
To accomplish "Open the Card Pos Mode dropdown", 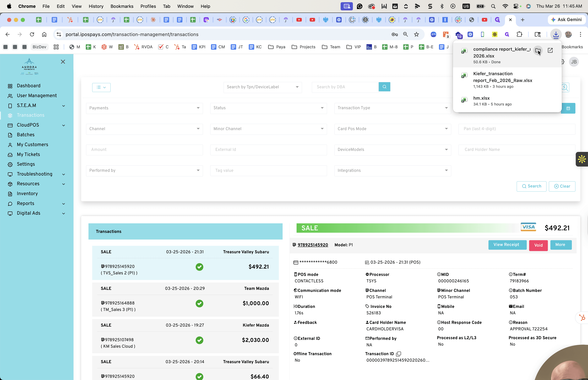I will click(393, 129).
